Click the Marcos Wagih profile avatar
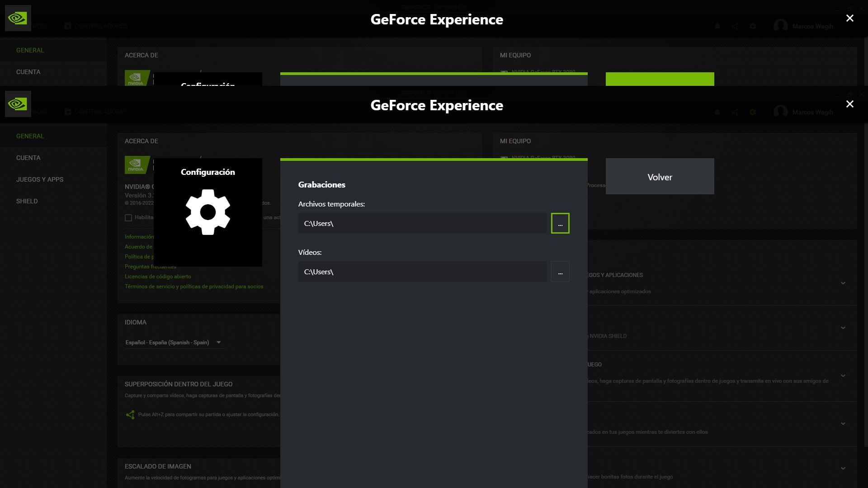This screenshot has height=488, width=868. 782,112
